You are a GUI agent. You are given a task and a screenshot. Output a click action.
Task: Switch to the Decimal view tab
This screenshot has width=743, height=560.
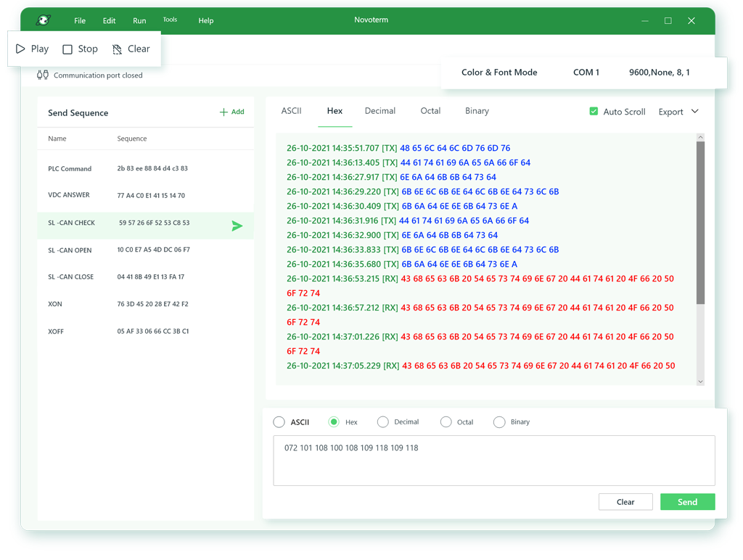[380, 111]
